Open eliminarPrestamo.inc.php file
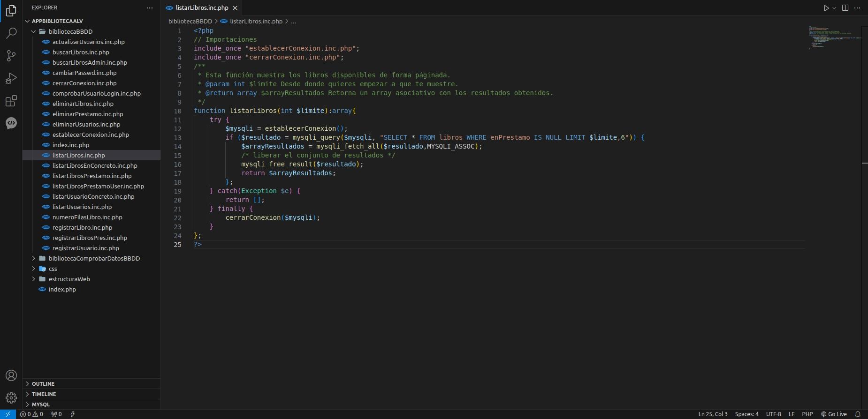This screenshot has width=868, height=419. click(91, 114)
